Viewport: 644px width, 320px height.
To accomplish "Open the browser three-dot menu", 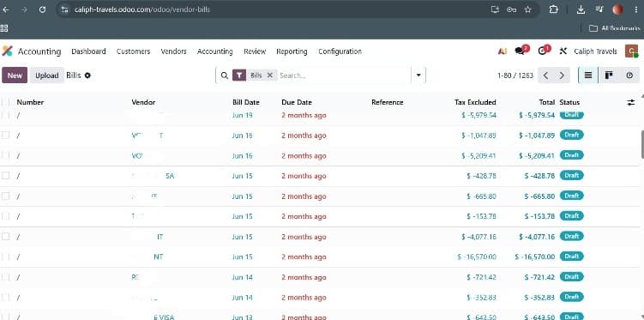I will click(x=635, y=9).
